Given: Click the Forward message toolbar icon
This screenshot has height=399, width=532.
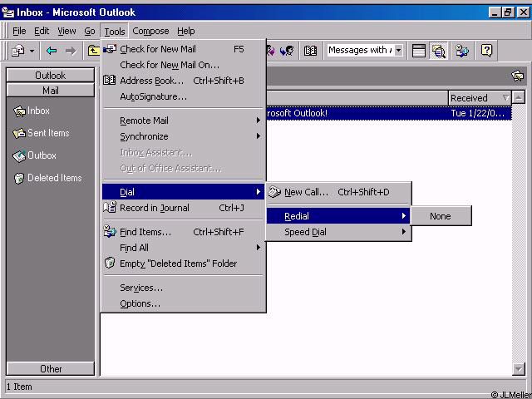Looking at the screenshot, I should coord(287,51).
